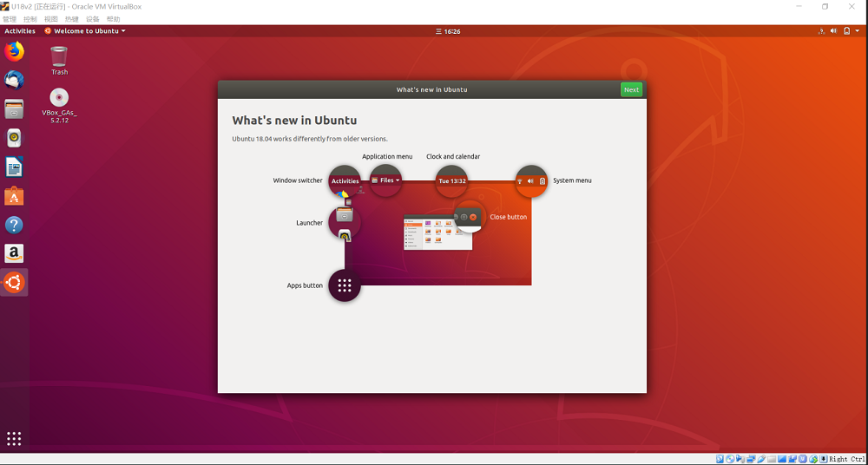Click VirtualBox hard disk activity status icon
The height and width of the screenshot is (465, 868).
click(x=720, y=459)
